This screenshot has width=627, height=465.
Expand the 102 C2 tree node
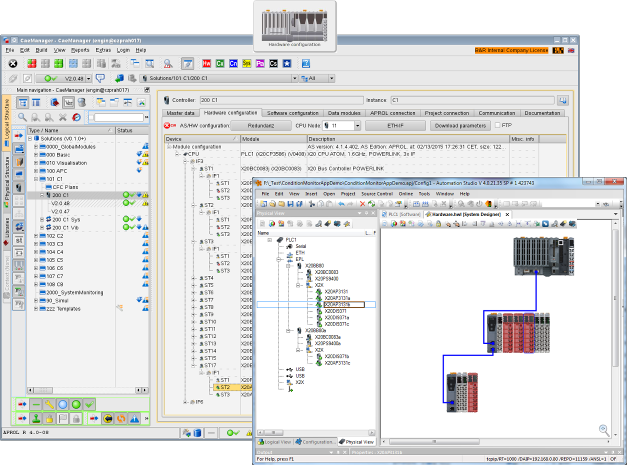[x=36, y=236]
